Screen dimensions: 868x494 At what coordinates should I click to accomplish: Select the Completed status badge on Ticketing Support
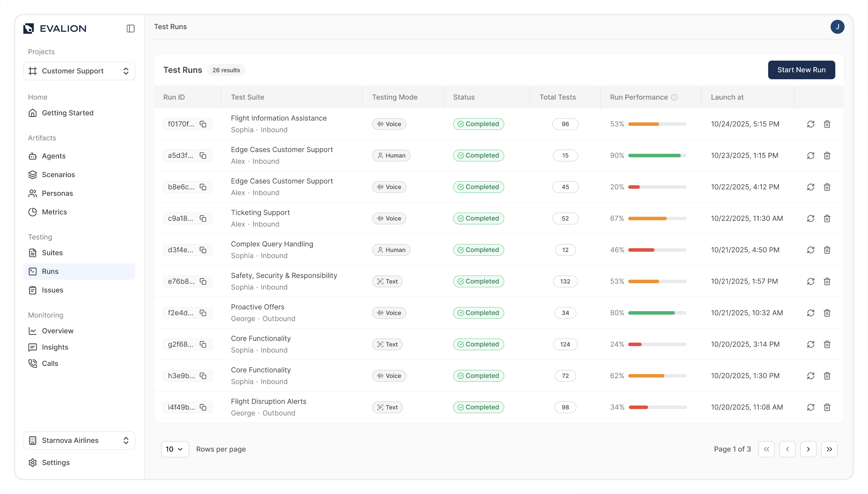point(478,218)
